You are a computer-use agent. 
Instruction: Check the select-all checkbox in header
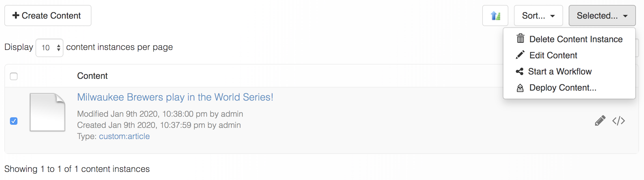click(14, 76)
